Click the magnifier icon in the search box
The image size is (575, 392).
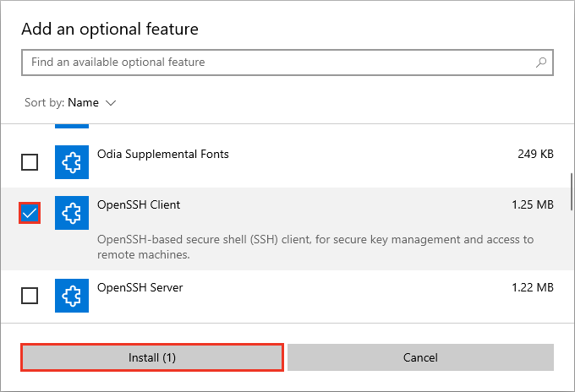coord(541,63)
